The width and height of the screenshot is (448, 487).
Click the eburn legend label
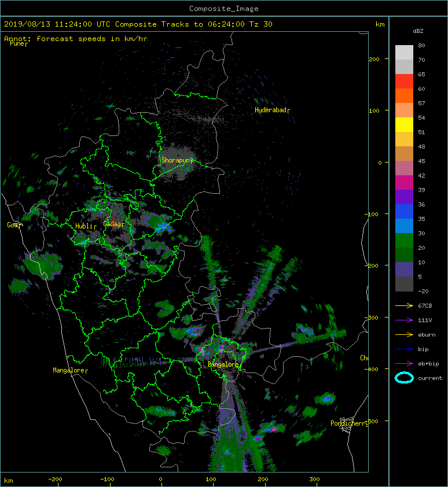427,335
